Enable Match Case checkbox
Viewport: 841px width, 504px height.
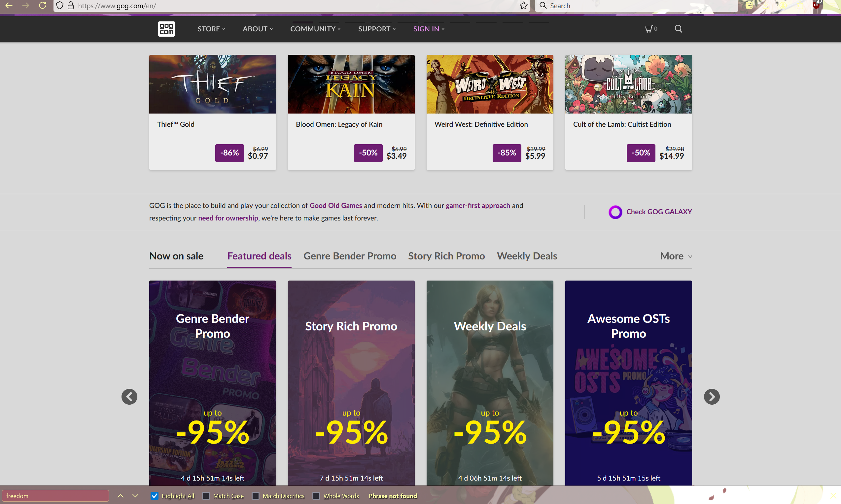pyautogui.click(x=206, y=496)
